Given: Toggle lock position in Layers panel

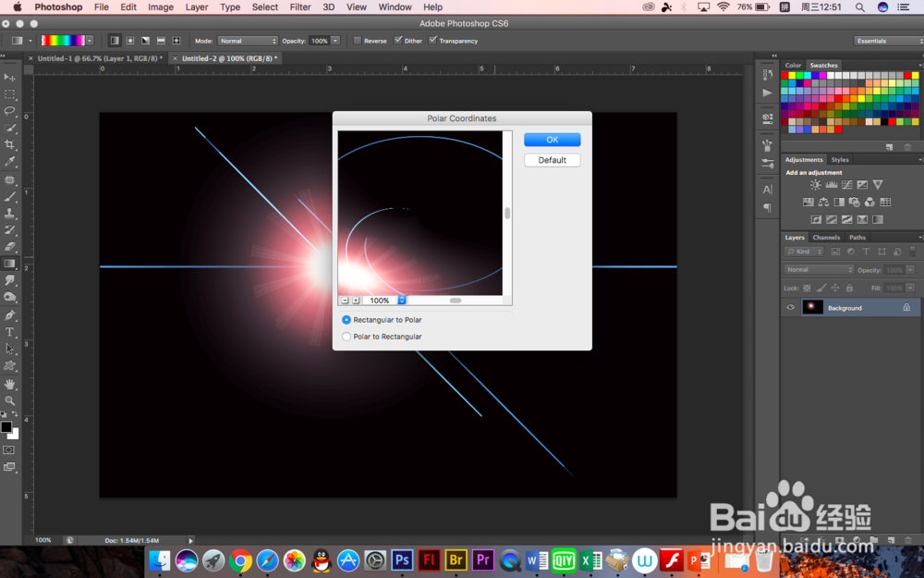Looking at the screenshot, I should (835, 288).
